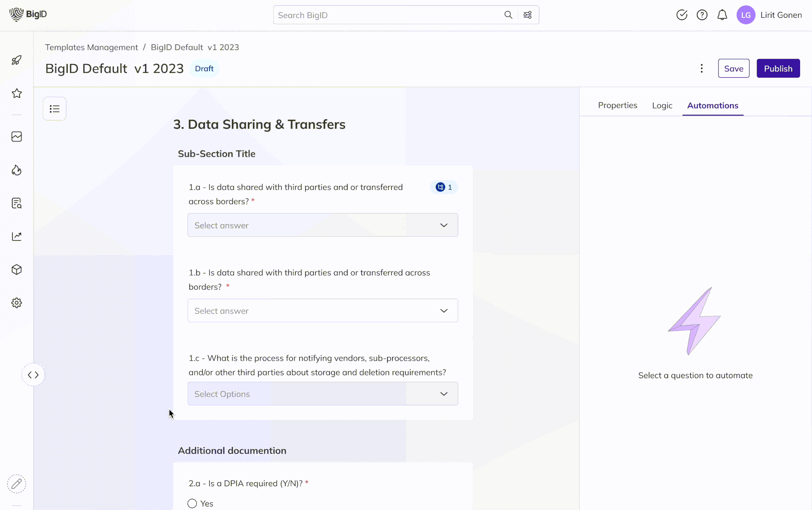Open search filter sliders icon
The width and height of the screenshot is (812, 510).
pos(527,15)
